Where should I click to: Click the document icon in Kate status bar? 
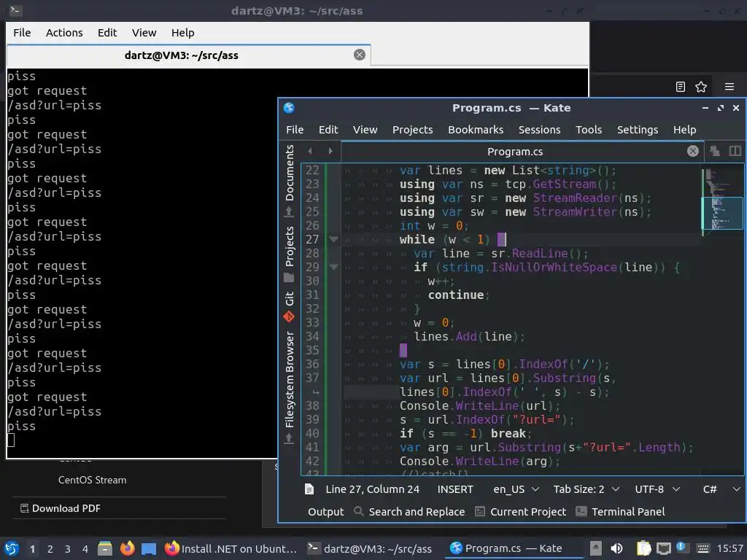point(309,489)
